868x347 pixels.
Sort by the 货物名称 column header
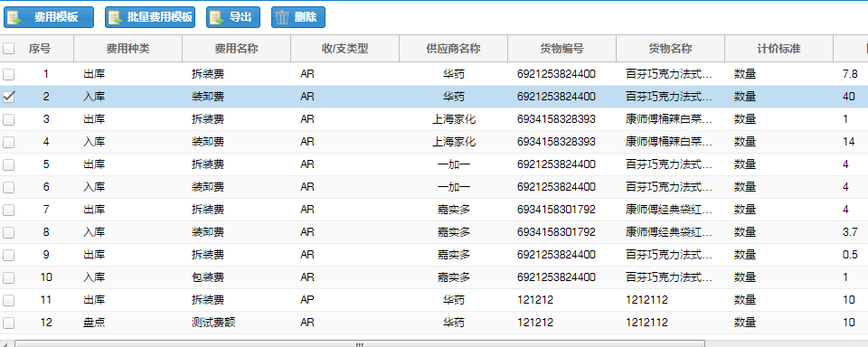click(670, 49)
